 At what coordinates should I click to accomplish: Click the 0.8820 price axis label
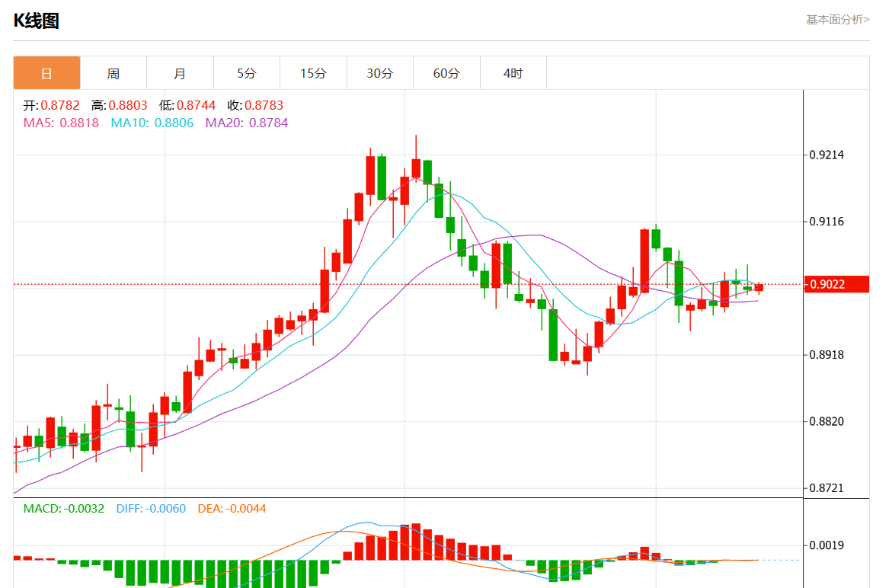point(827,421)
